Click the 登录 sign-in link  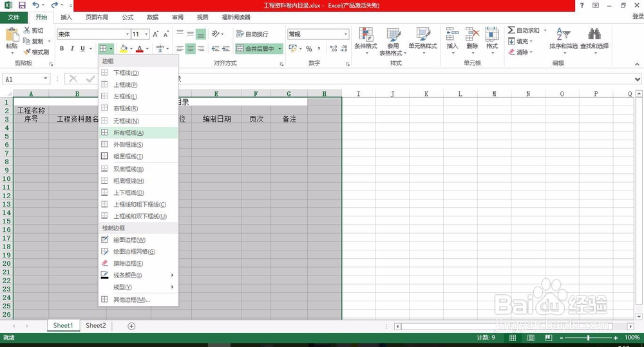[x=638, y=17]
